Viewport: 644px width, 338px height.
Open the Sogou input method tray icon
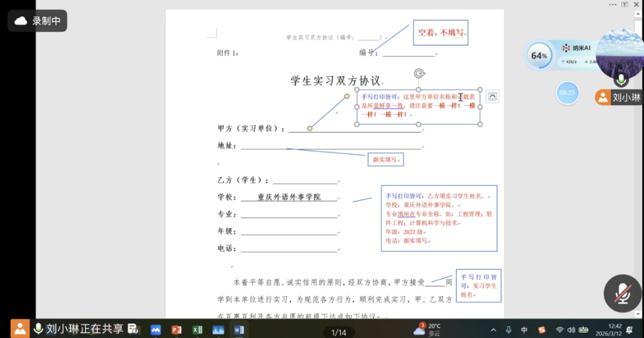point(542,330)
